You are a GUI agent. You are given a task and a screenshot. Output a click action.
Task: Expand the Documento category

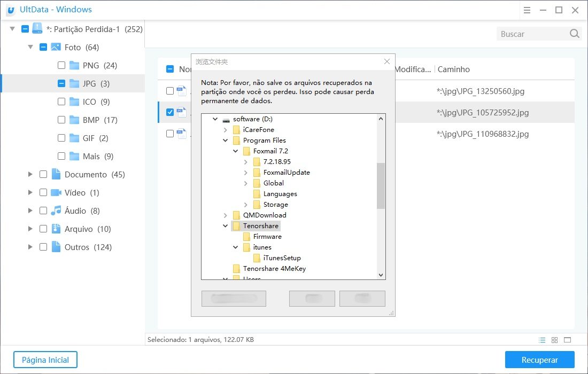coord(30,174)
